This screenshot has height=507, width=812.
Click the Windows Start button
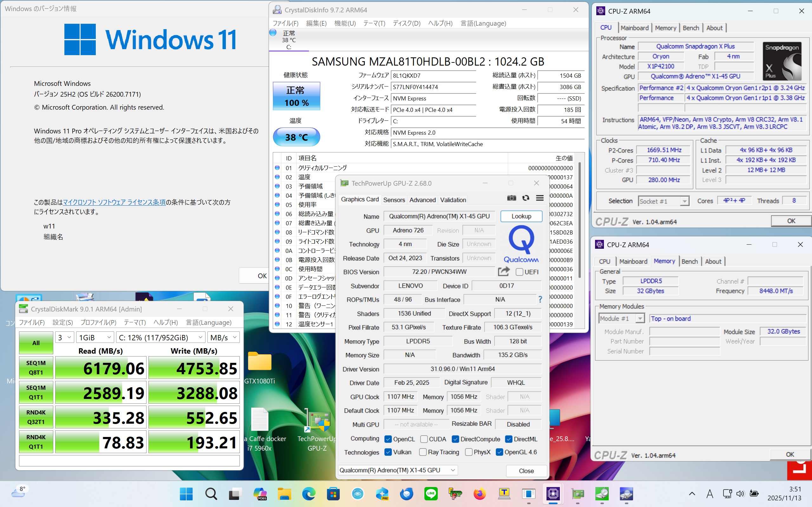coord(186,494)
